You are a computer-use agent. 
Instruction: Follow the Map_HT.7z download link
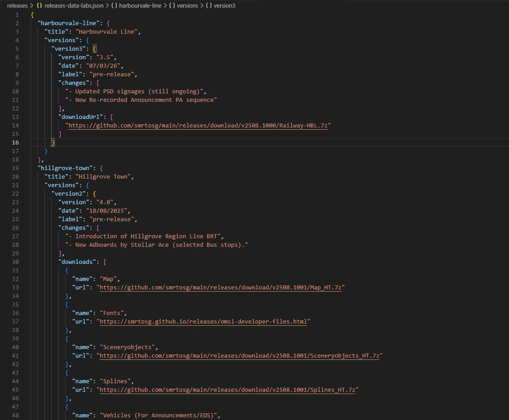click(x=220, y=288)
